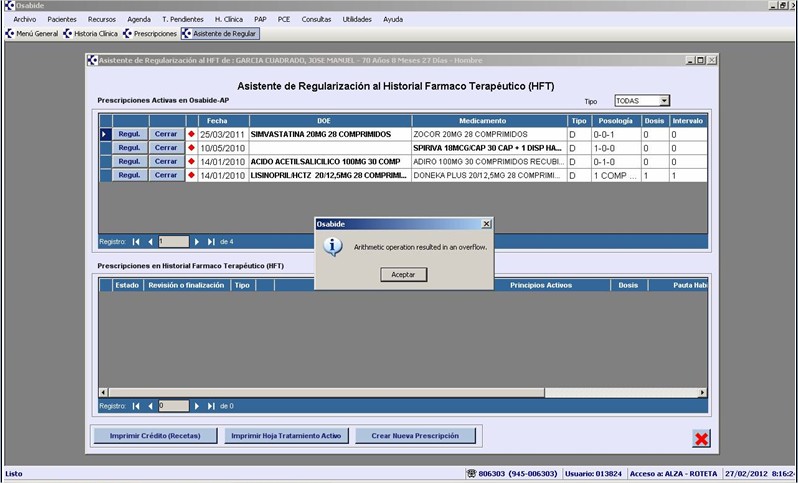Image resolution: width=798 pixels, height=483 pixels.
Task: Click the record number field in active prescriptions
Action: 173,241
